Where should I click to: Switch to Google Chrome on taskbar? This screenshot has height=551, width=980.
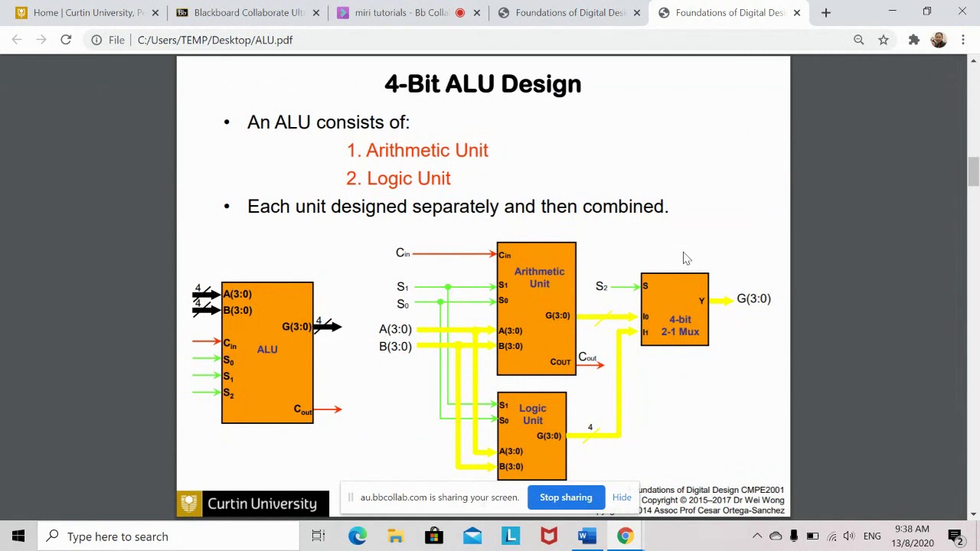tap(626, 536)
